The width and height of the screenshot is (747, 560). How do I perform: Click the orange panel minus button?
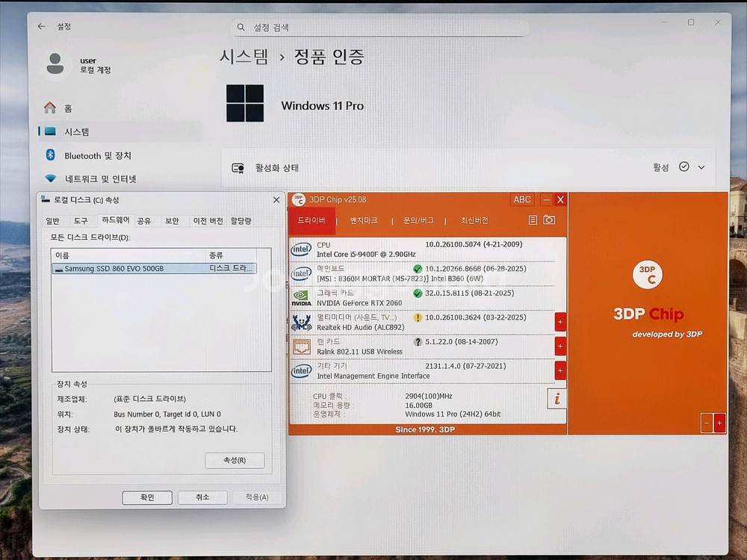(707, 423)
